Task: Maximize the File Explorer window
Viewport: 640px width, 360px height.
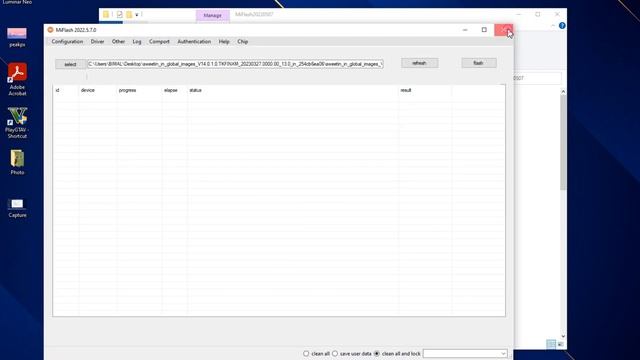Action: pyautogui.click(x=538, y=14)
